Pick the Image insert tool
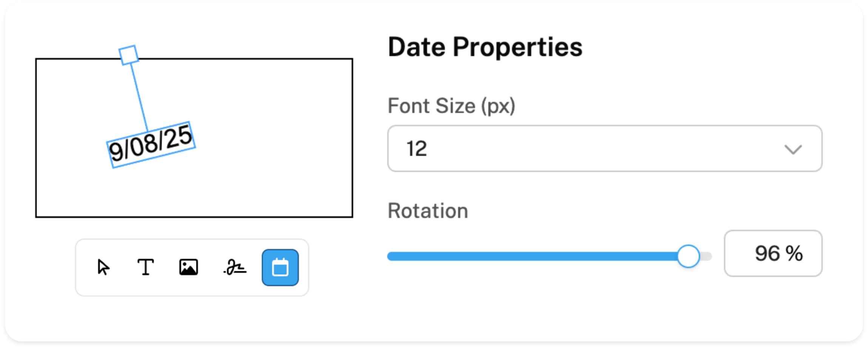Image resolution: width=868 pixels, height=353 pixels. pyautogui.click(x=188, y=267)
